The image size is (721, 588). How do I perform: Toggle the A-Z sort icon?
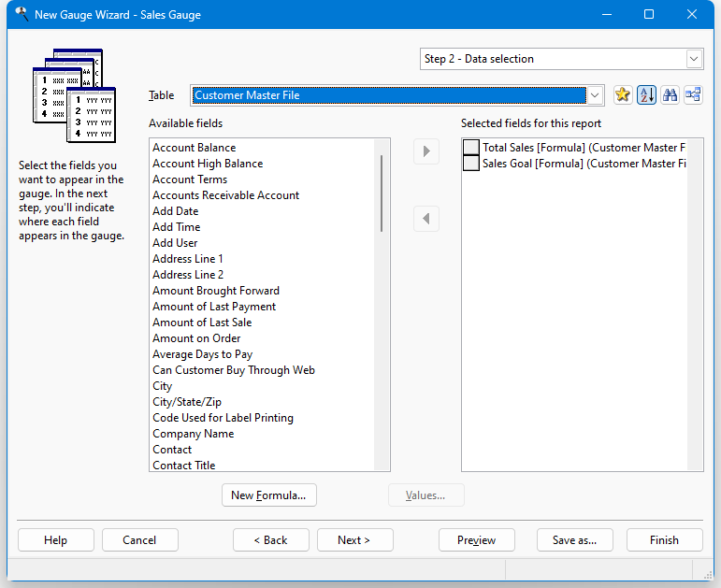(646, 95)
